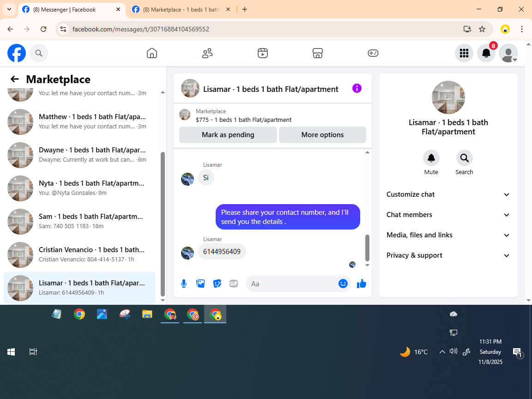The image size is (532, 399).
Task: Go back in browser
Action: tap(10, 29)
